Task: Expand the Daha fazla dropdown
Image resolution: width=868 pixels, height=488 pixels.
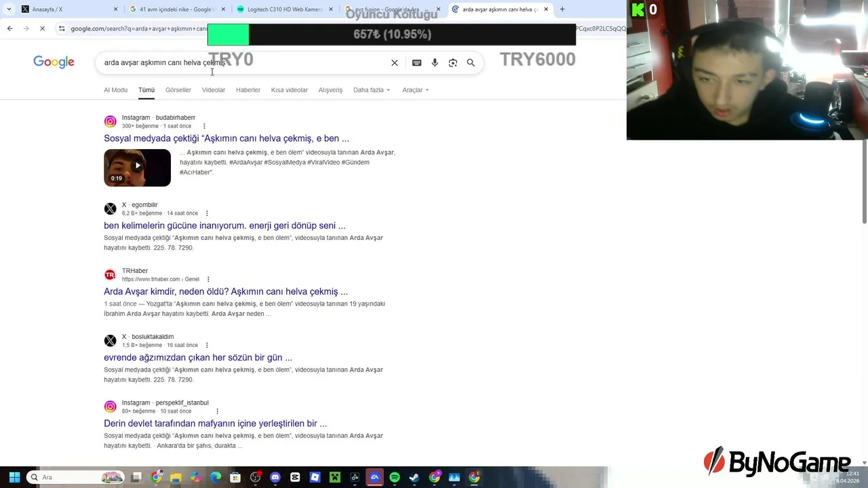Action: pyautogui.click(x=372, y=90)
